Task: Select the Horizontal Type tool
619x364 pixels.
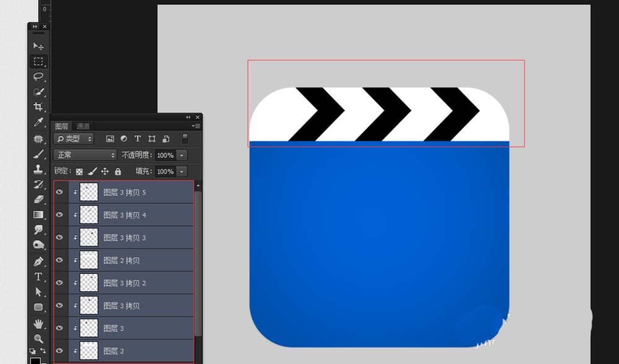Action: pyautogui.click(x=38, y=277)
